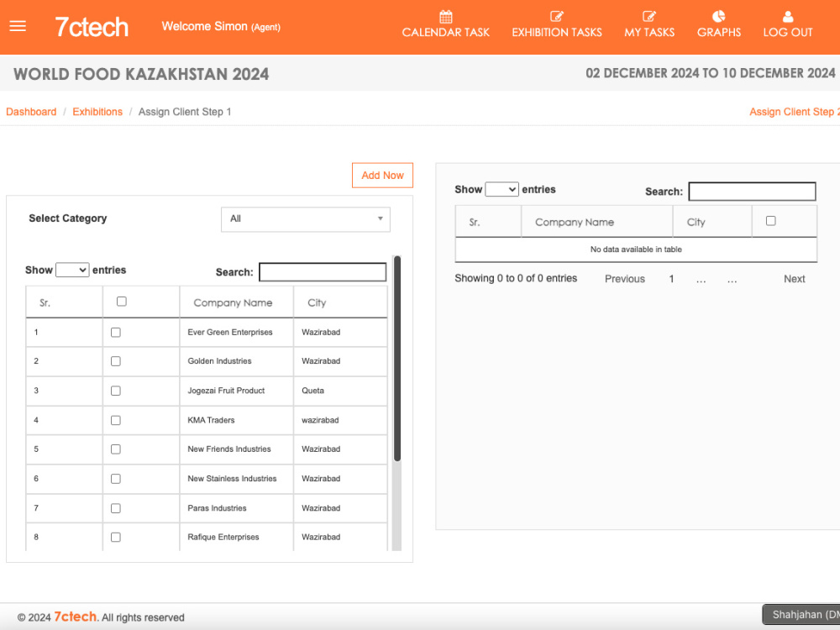This screenshot has height=630, width=840.
Task: Go to My Tasks
Action: coord(649,24)
